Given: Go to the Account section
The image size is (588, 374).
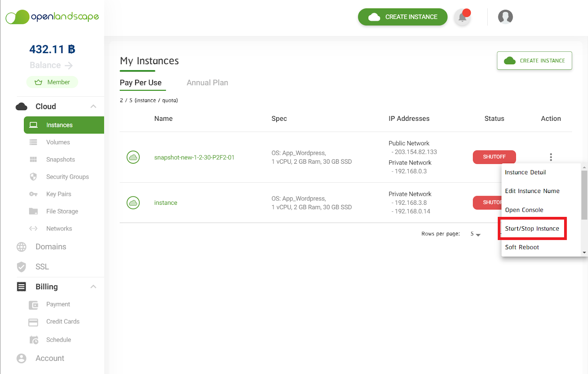Looking at the screenshot, I should (x=50, y=359).
